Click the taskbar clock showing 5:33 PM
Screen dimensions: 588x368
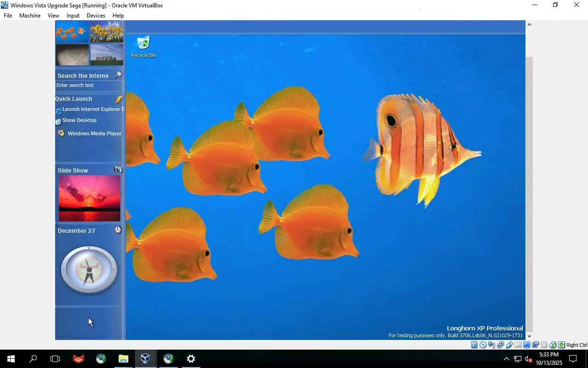click(549, 359)
